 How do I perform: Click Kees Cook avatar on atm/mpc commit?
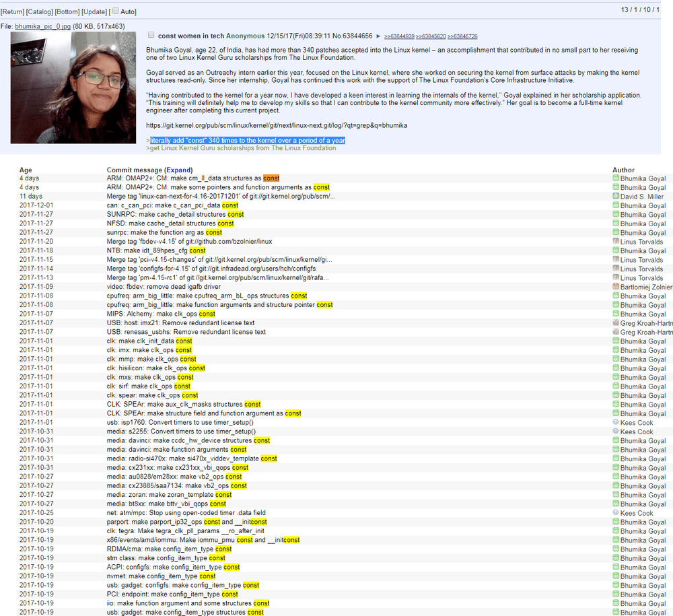pos(616,512)
